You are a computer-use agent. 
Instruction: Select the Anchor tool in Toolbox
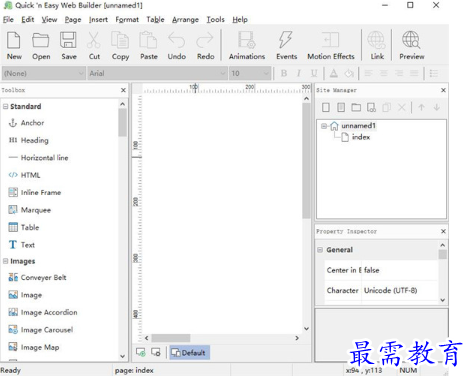click(26, 123)
